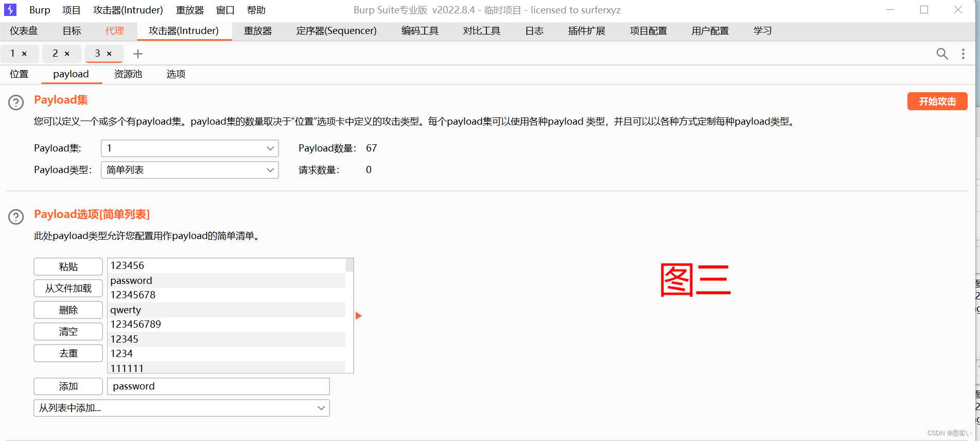Click the 开始攻击 button
980x441 pixels.
coord(937,101)
